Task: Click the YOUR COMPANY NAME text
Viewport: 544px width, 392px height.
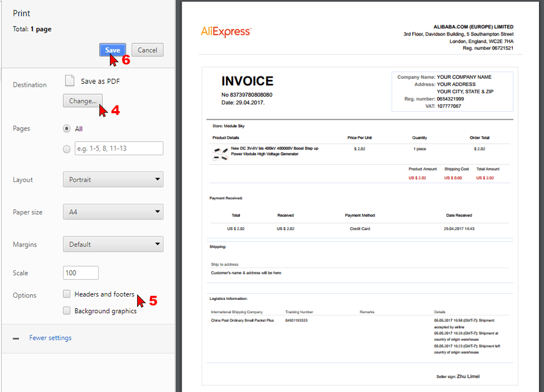Action: click(464, 77)
